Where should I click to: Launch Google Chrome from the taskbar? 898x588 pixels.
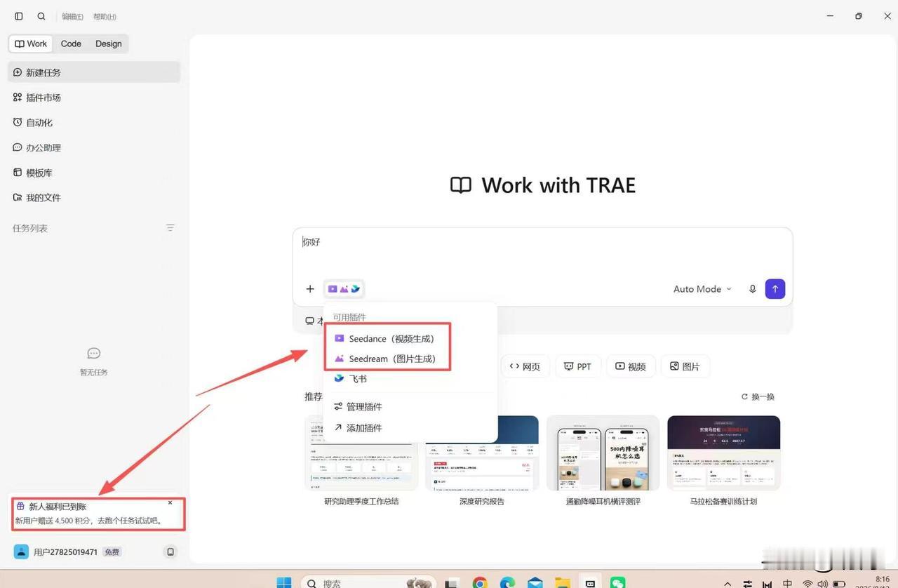click(x=480, y=583)
